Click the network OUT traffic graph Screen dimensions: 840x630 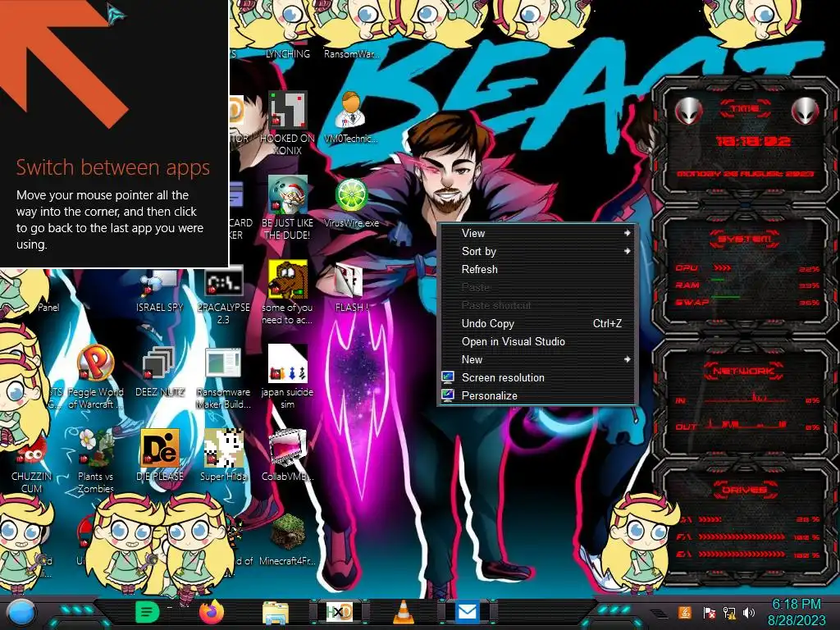pyautogui.click(x=748, y=424)
